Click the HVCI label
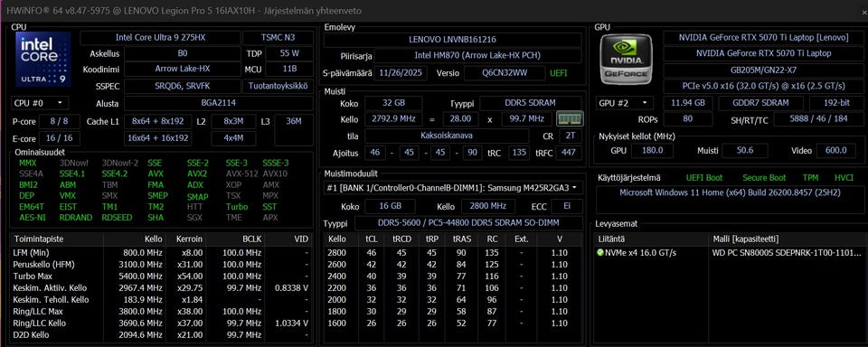The width and height of the screenshot is (868, 347). pyautogui.click(x=844, y=178)
